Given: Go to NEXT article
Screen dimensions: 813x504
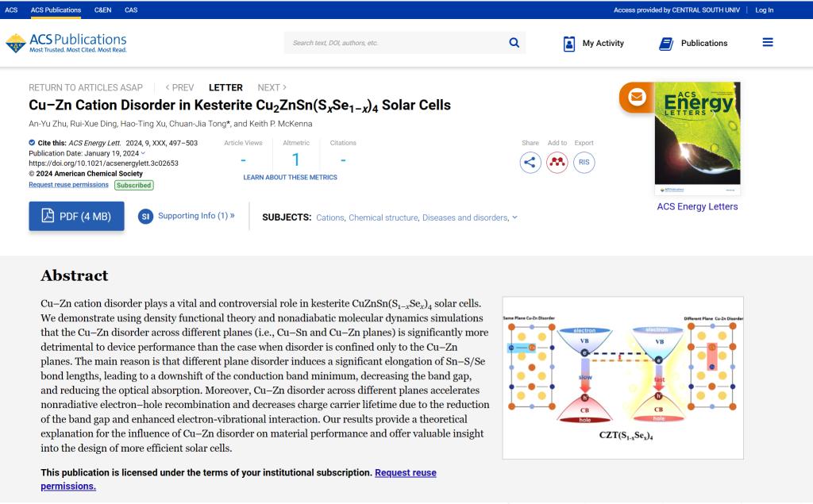Looking at the screenshot, I should point(272,87).
